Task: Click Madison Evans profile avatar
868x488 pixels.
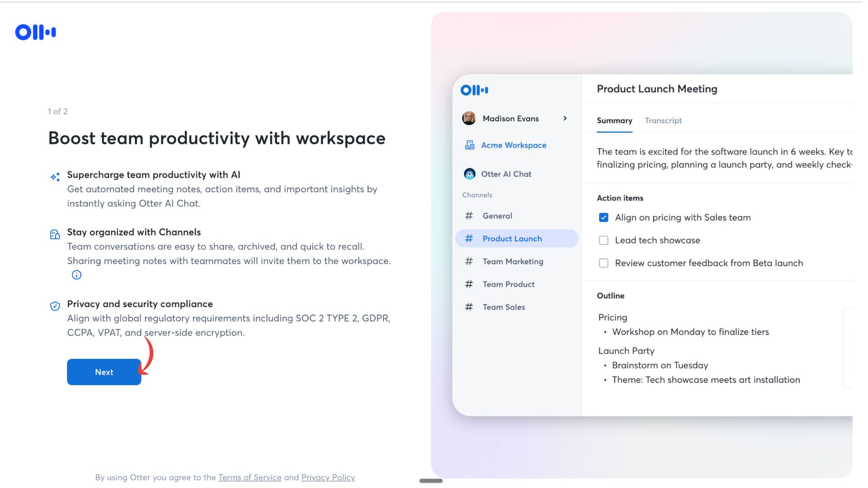Action: [469, 118]
